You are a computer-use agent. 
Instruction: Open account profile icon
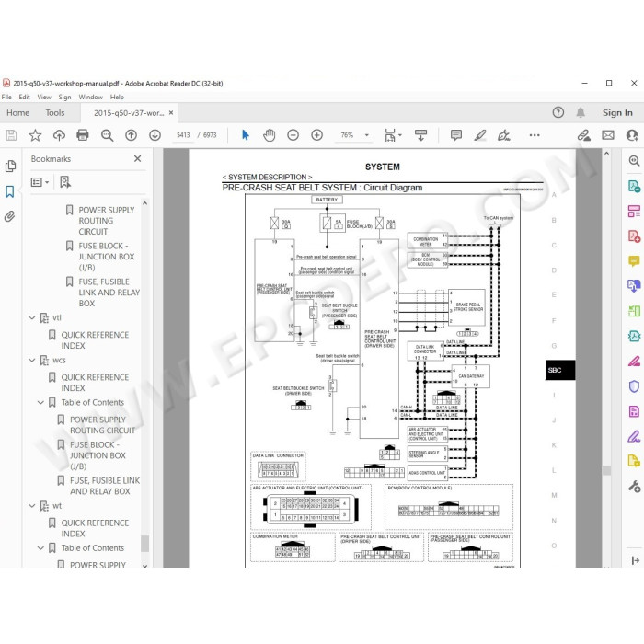[x=632, y=135]
